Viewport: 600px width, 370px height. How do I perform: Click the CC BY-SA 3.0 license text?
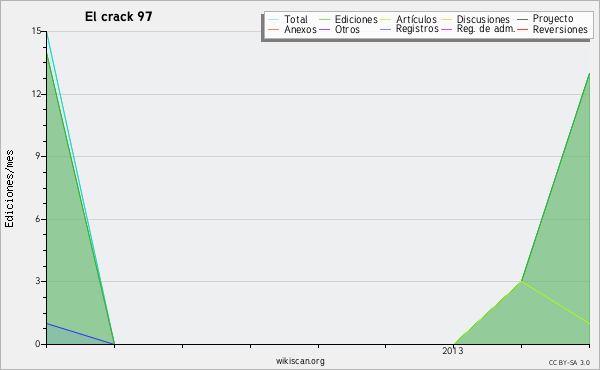coord(569,362)
